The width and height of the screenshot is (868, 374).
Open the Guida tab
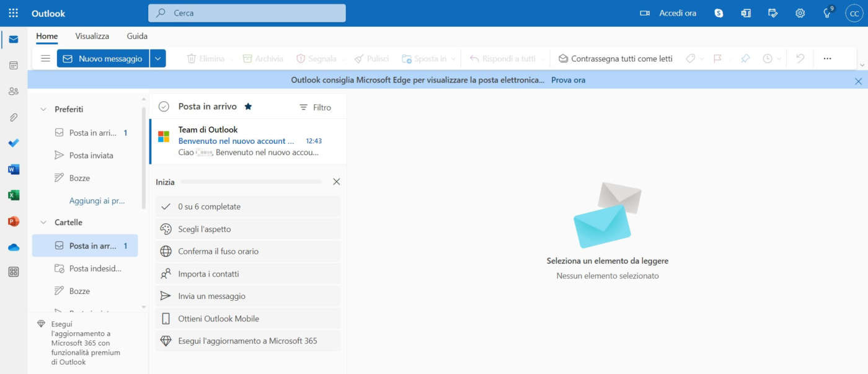pyautogui.click(x=137, y=36)
